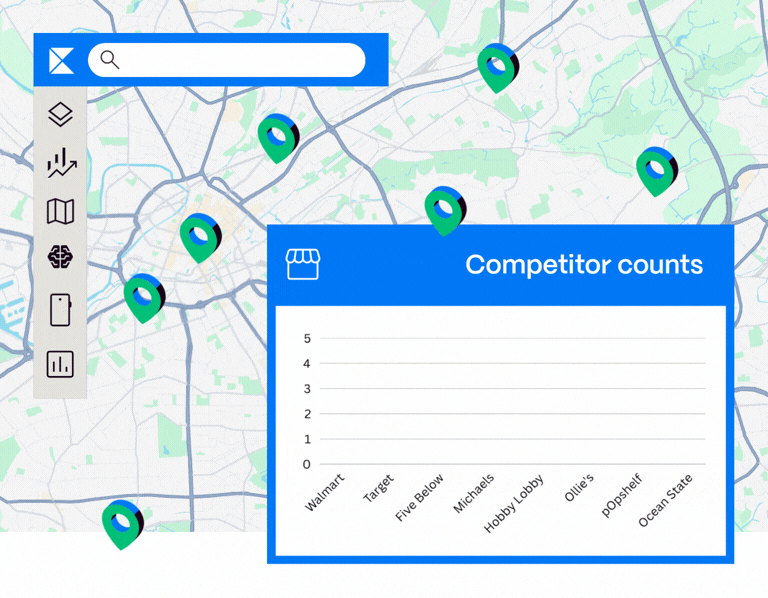The width and height of the screenshot is (768, 598).
Task: Select the folded map sidebar icon
Action: (x=61, y=212)
